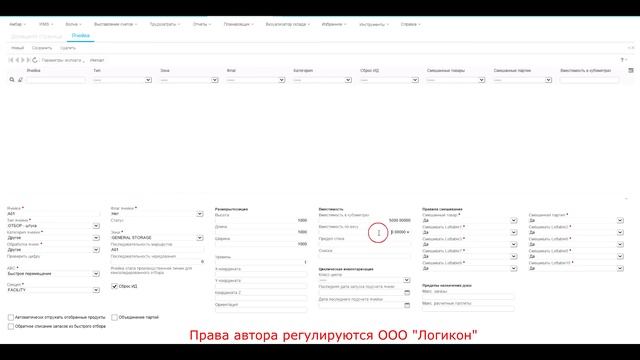The width and height of the screenshot is (640, 360).
Task: Open 'Зона' filter dropdown in grid header
Action: click(215, 80)
